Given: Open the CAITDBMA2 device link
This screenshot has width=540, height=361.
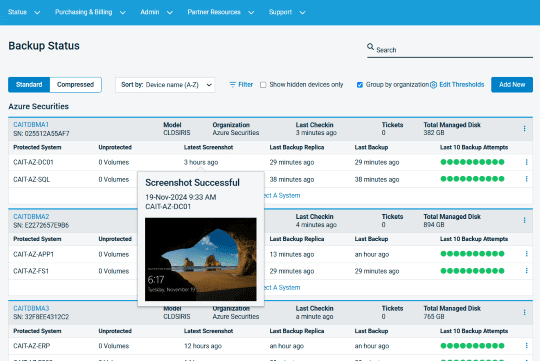Looking at the screenshot, I should point(31,217).
